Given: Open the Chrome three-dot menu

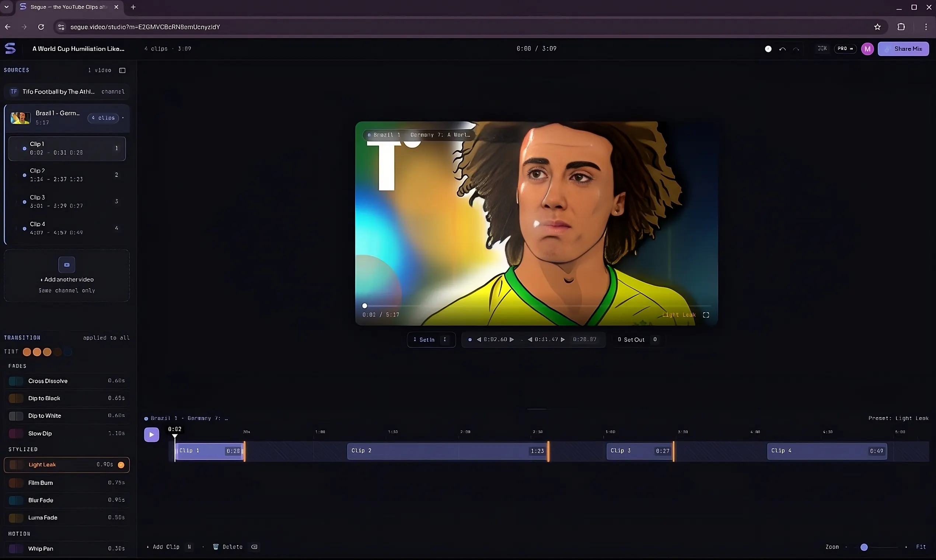Looking at the screenshot, I should [926, 27].
